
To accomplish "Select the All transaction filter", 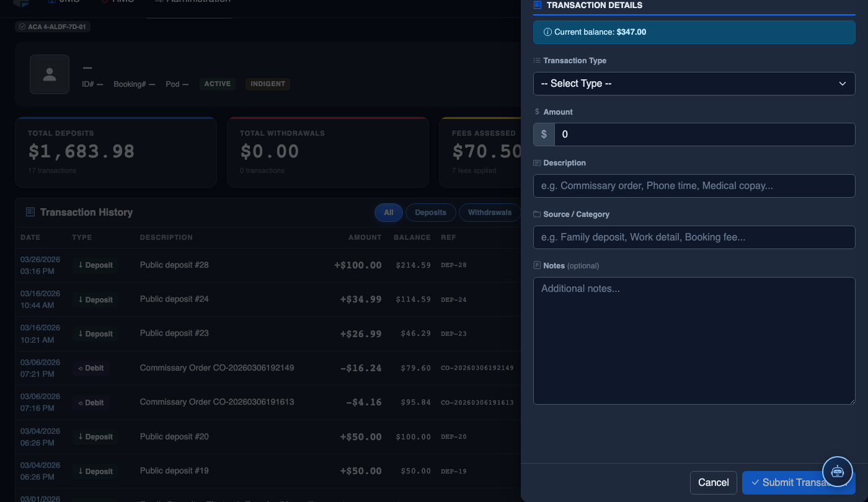I will point(389,213).
